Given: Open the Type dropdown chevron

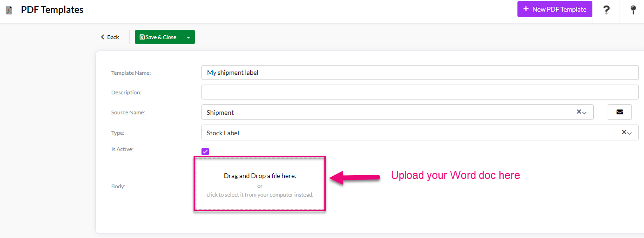Looking at the screenshot, I should point(630,133).
